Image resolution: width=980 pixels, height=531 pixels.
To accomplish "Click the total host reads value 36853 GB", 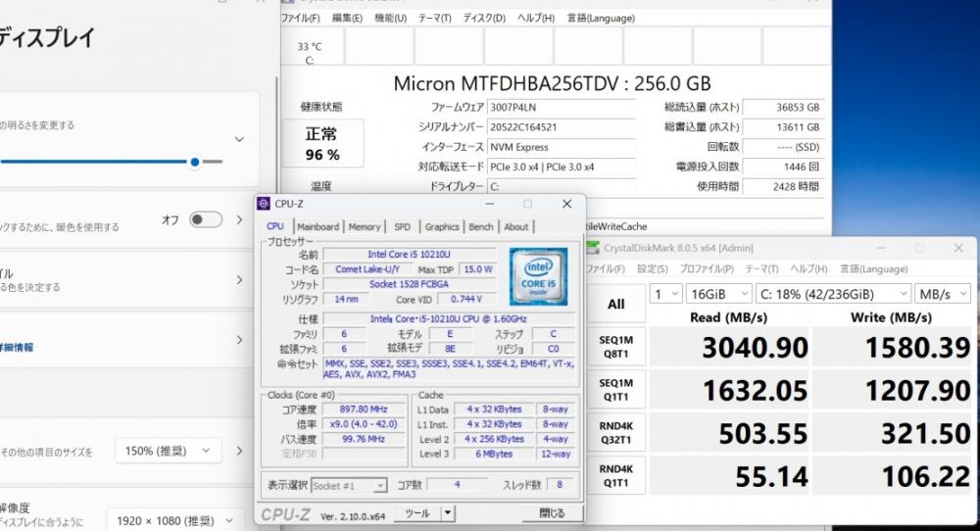I will pyautogui.click(x=783, y=108).
